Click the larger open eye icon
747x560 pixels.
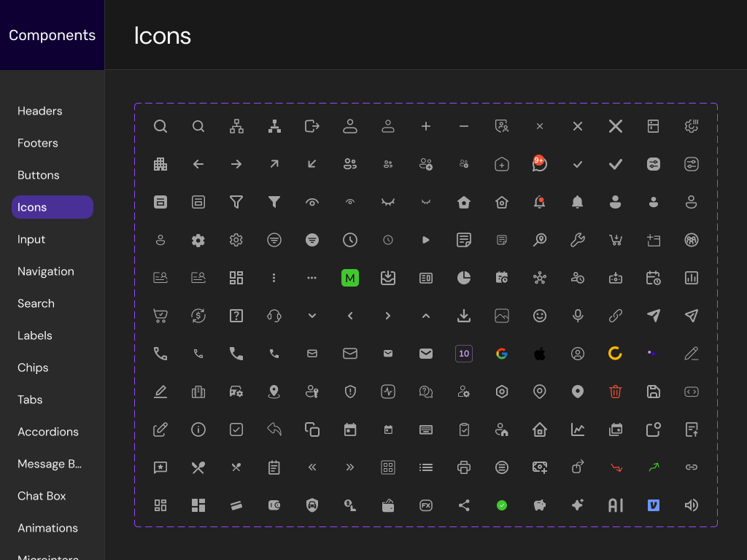pyautogui.click(x=312, y=202)
